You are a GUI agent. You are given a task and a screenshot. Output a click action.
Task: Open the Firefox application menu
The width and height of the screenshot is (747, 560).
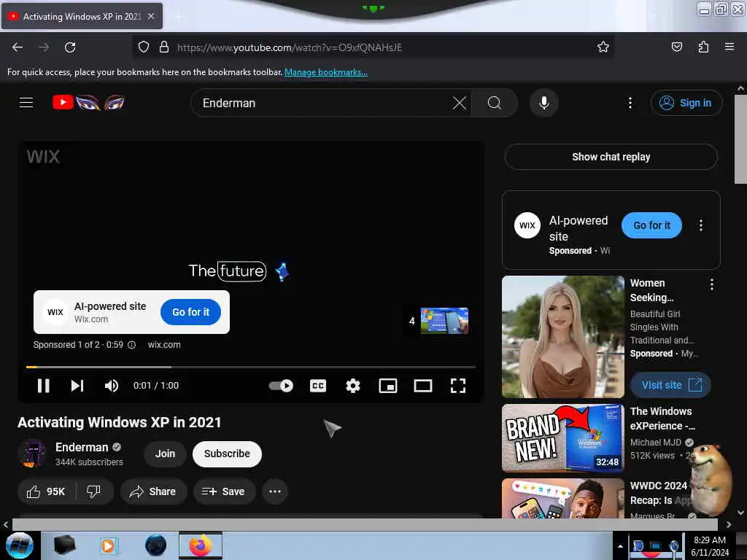coord(729,47)
